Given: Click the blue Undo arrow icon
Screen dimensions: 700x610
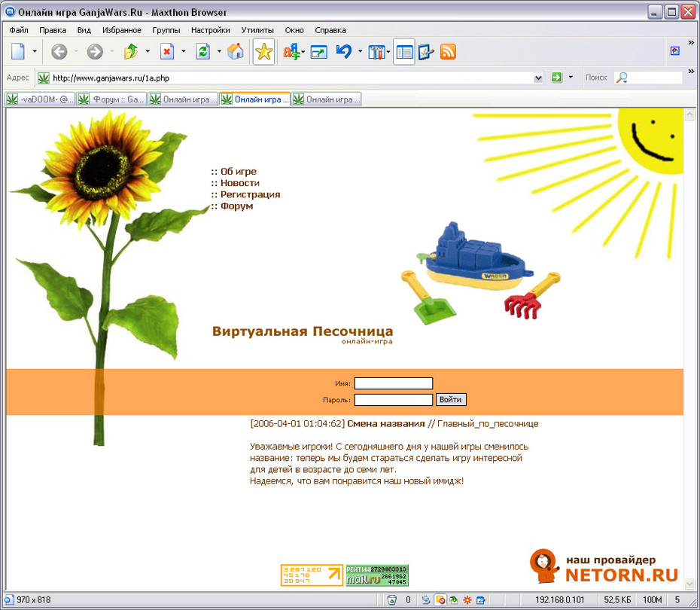Looking at the screenshot, I should point(344,52).
